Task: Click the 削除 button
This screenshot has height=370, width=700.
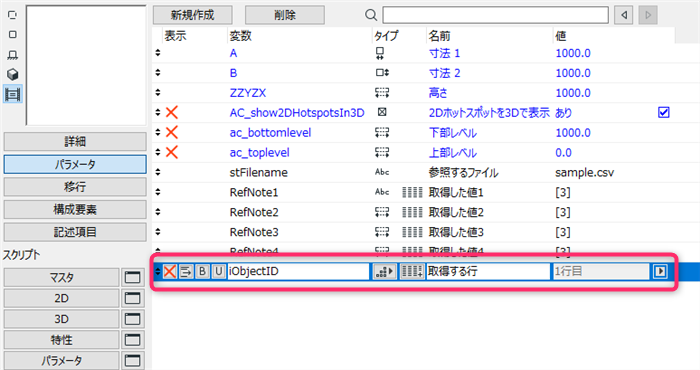Action: pos(284,15)
